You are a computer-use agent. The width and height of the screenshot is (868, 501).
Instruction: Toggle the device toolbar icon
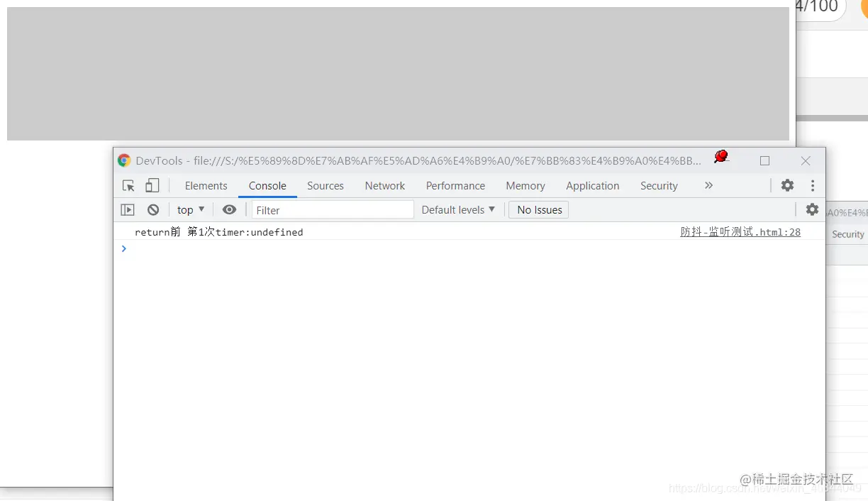click(x=152, y=186)
